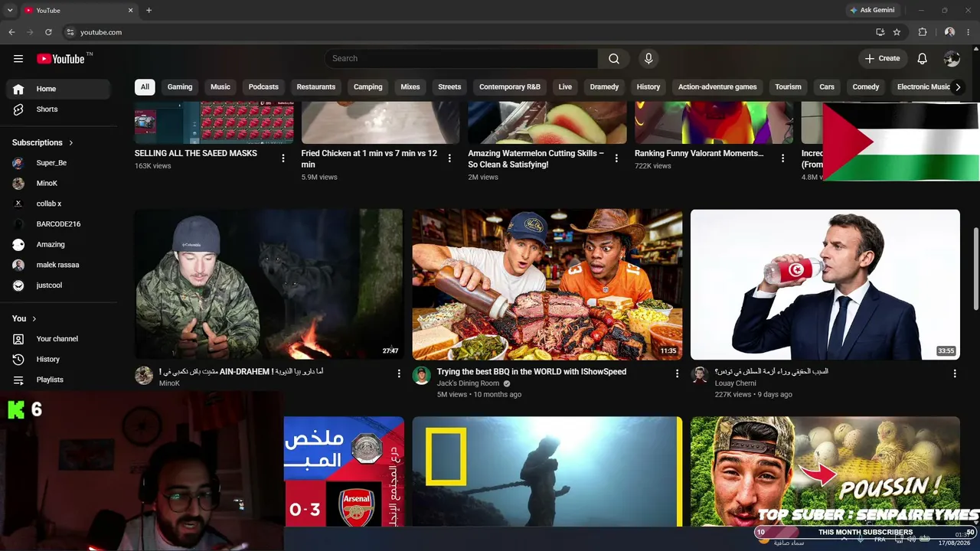Open options for Ranking Funny Valorant Moments
The height and width of the screenshot is (551, 980).
point(782,158)
